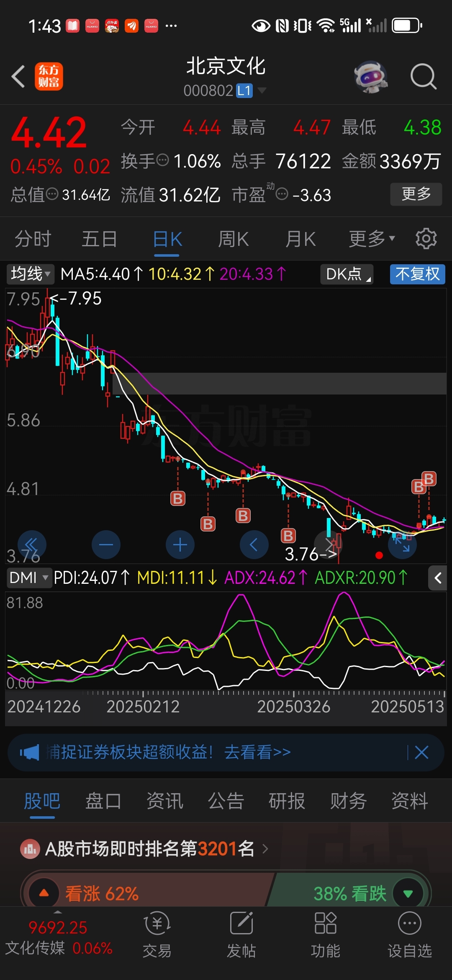Tap the 市盈 info icon
The image size is (452, 980).
click(x=282, y=194)
